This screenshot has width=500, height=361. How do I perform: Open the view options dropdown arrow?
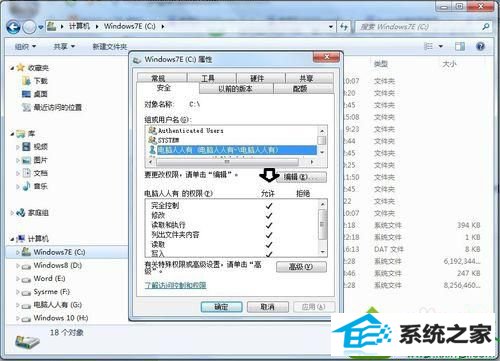click(441, 46)
